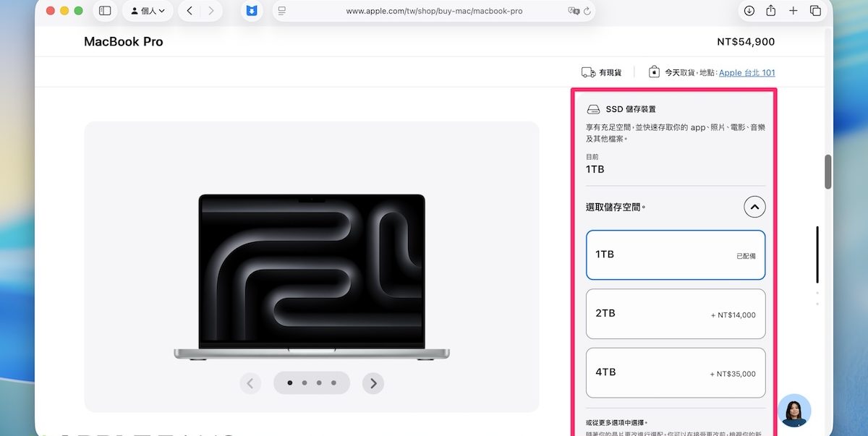Select the 1TB storage option

tap(675, 255)
